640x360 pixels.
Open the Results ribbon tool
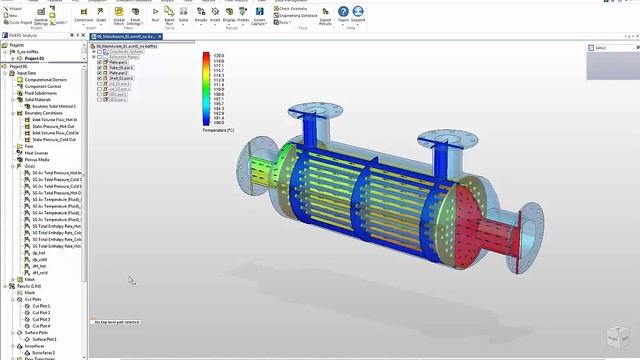pos(201,15)
